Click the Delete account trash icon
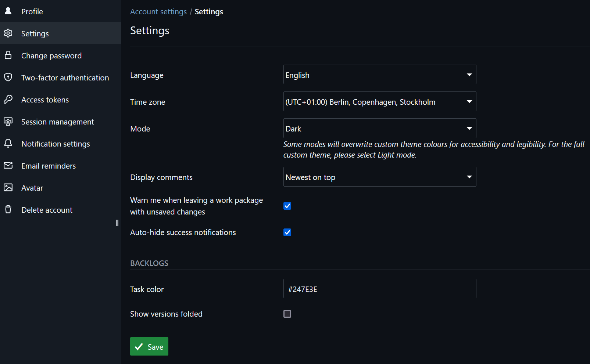The height and width of the screenshot is (364, 590). 8,209
